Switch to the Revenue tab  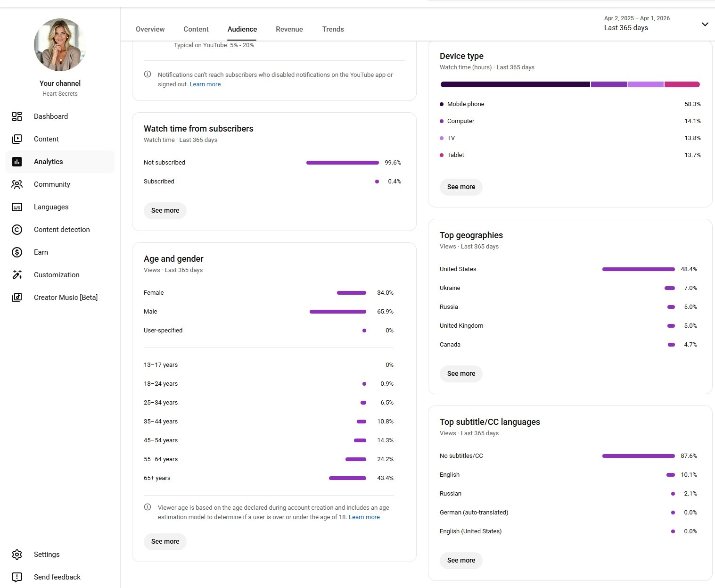tap(289, 29)
